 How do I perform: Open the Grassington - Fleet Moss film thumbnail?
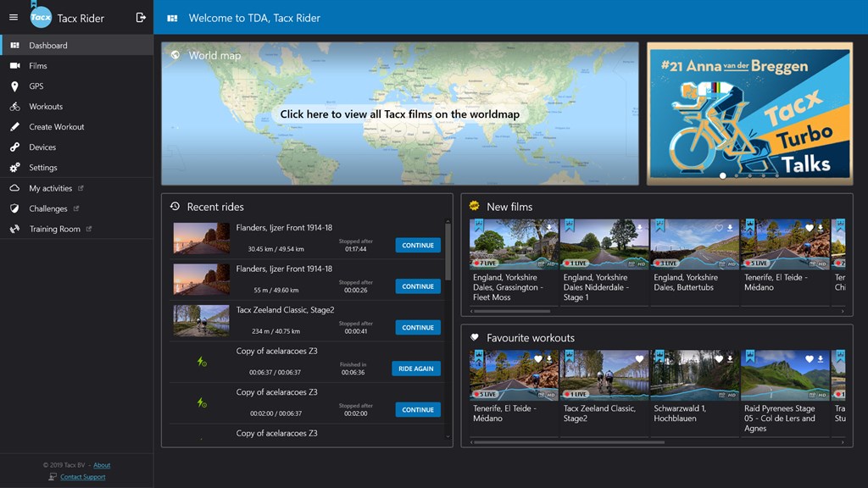point(514,244)
